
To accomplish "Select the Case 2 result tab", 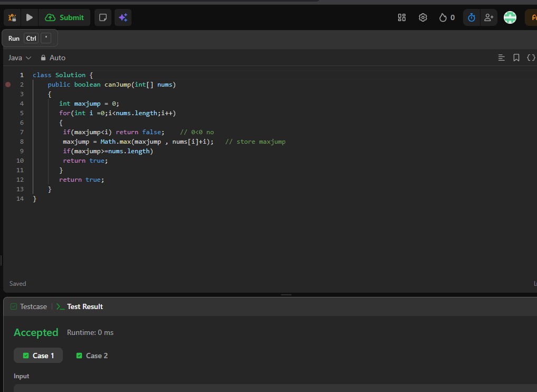I will click(92, 356).
